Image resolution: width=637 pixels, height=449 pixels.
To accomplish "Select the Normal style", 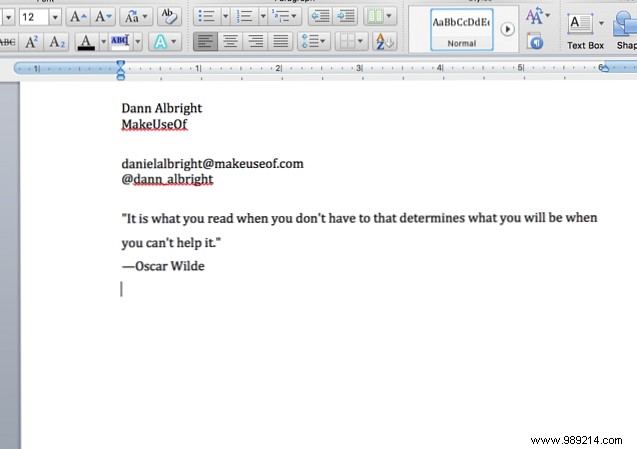I will click(462, 30).
